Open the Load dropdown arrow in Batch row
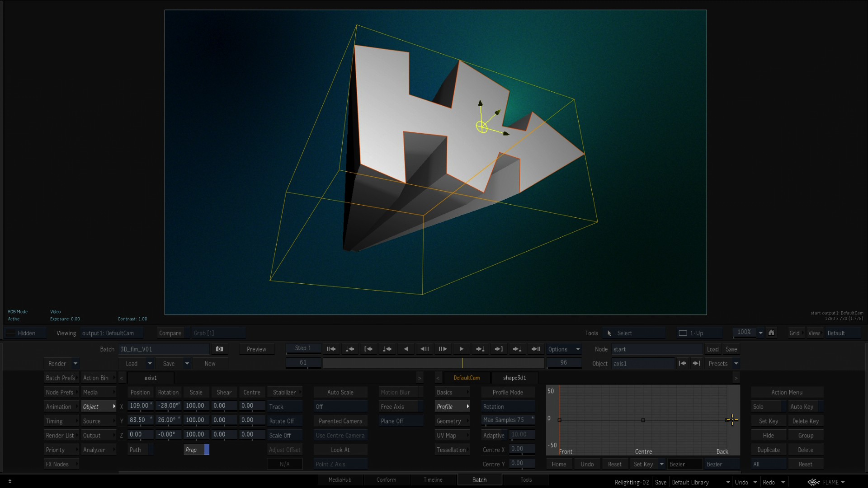 coord(150,363)
